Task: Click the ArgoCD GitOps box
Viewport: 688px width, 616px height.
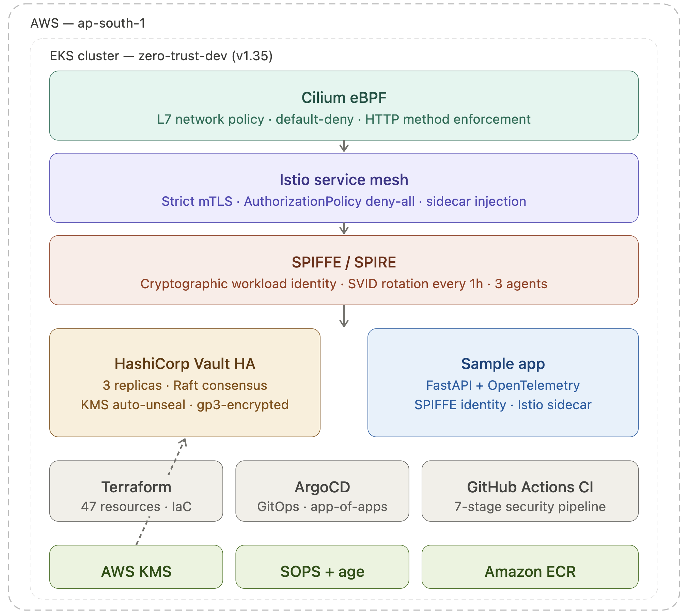Action: [322, 491]
